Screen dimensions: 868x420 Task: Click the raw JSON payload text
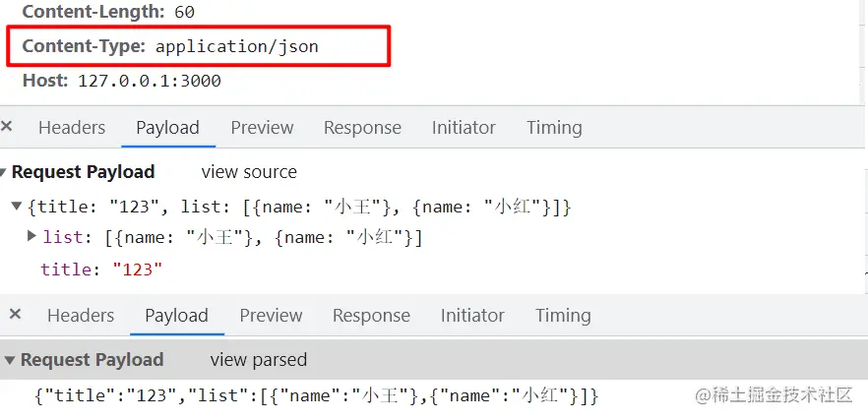coord(316,396)
